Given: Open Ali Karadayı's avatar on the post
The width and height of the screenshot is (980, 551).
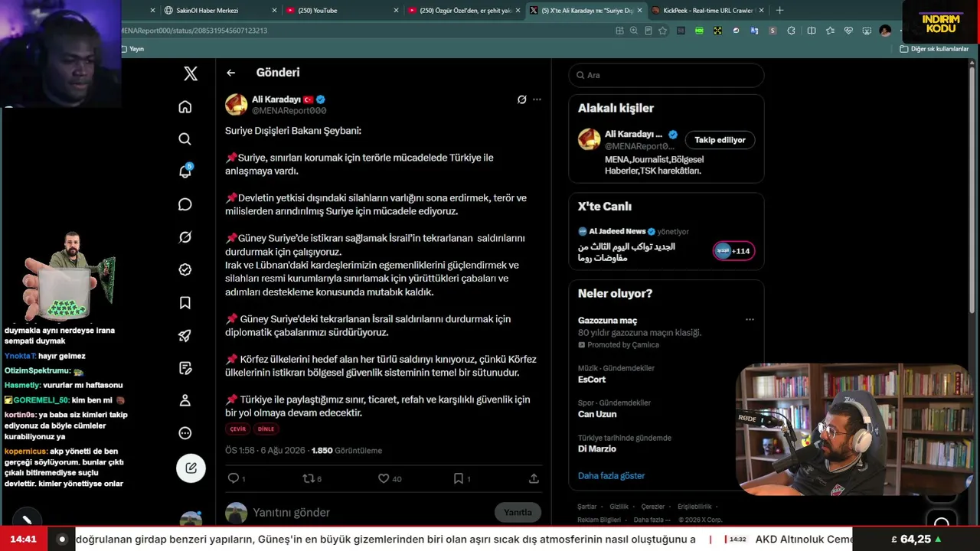Looking at the screenshot, I should click(236, 105).
